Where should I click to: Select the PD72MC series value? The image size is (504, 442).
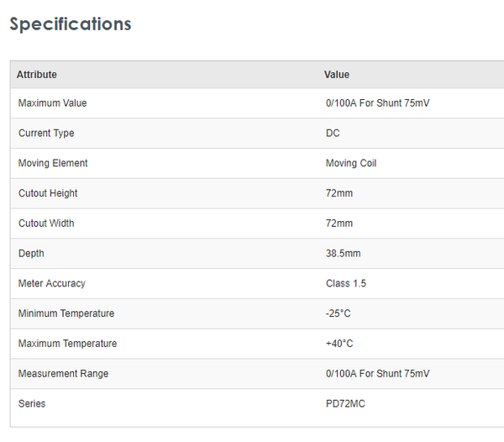pos(345,404)
